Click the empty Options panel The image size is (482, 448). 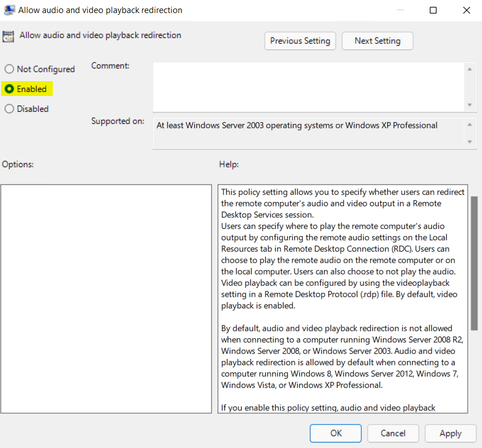(x=106, y=299)
